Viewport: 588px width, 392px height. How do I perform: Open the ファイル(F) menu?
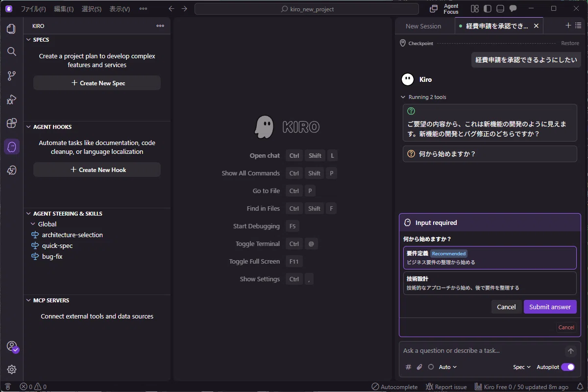[33, 9]
